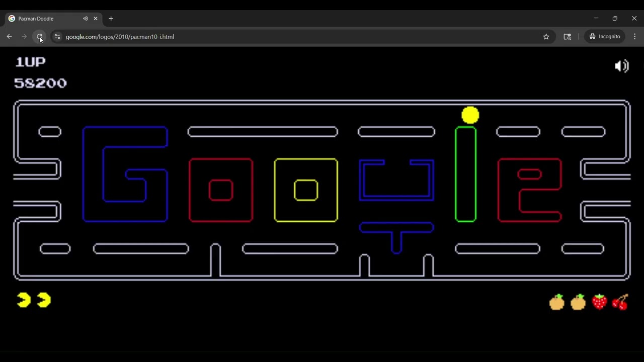Reload the Pacman Doodle page
The width and height of the screenshot is (644, 362).
pyautogui.click(x=39, y=37)
